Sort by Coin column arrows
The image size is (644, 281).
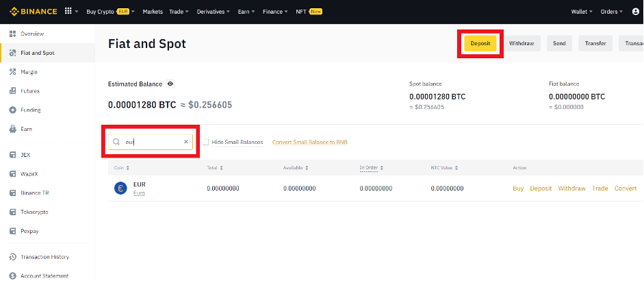pyautogui.click(x=128, y=168)
